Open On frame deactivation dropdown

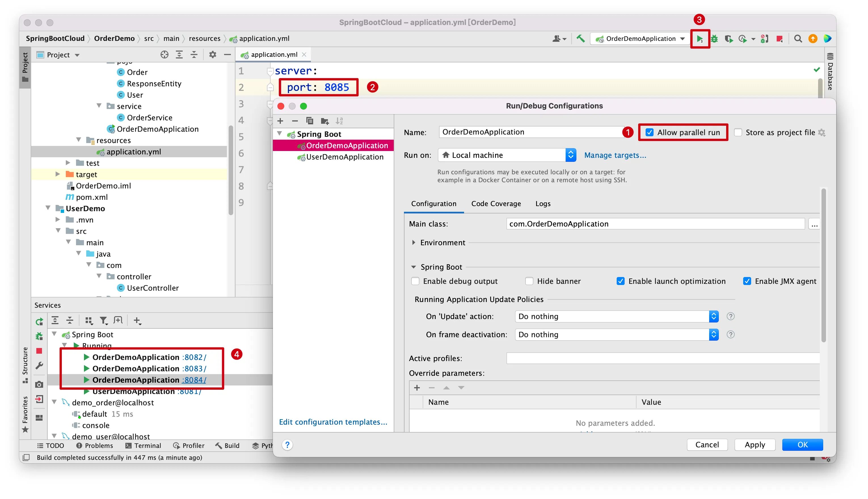click(617, 334)
